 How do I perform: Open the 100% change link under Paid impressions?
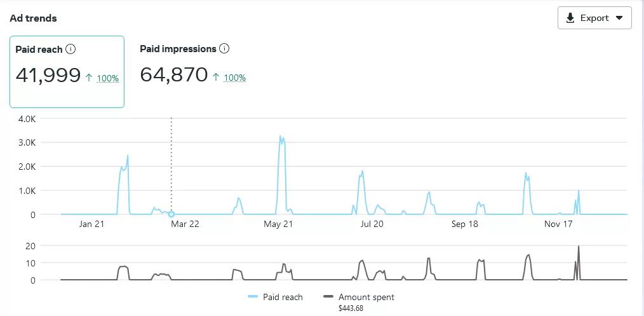234,78
